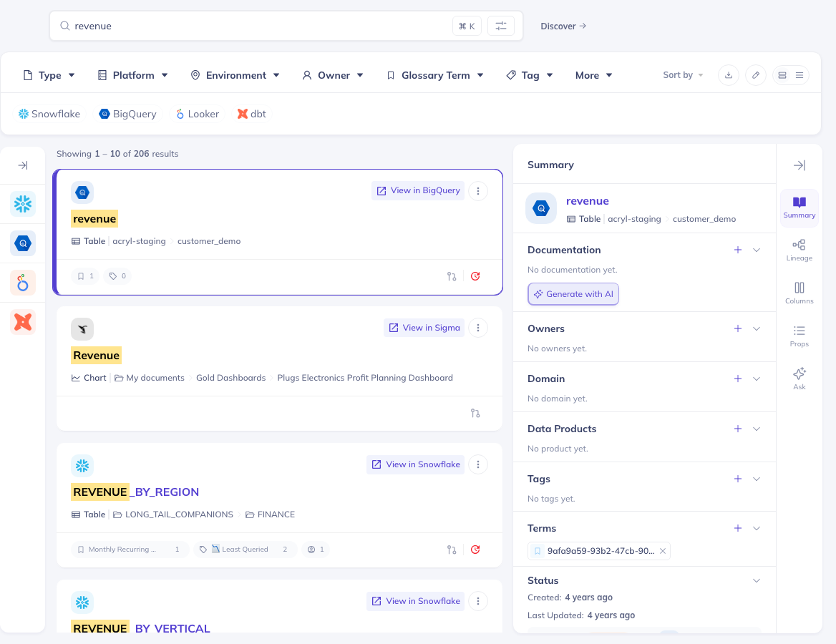This screenshot has height=644, width=836.
Task: Open REVENUE_BY_REGION result title
Action: pos(135,492)
